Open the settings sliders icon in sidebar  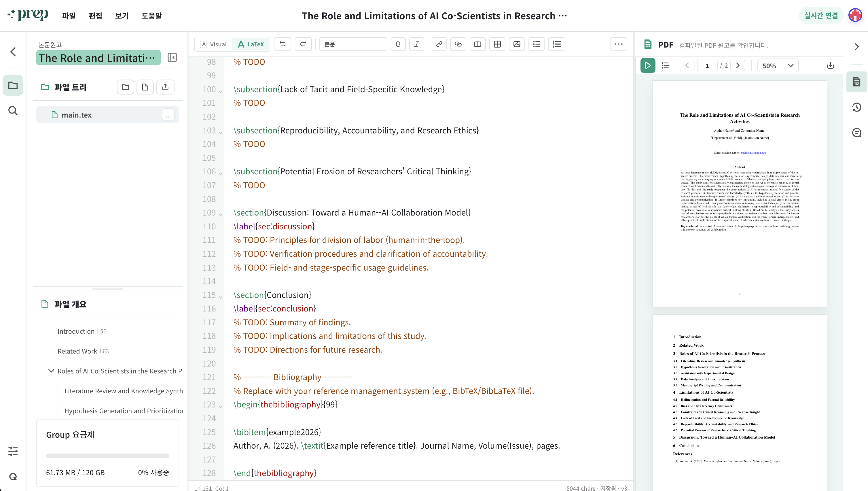[13, 451]
